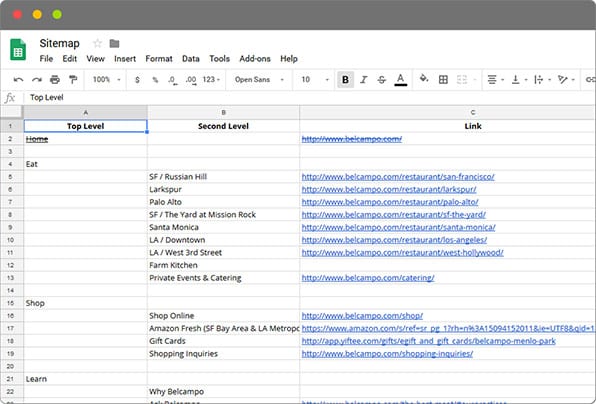Select the struck-through Home cell
The height and width of the screenshot is (404, 596).
pos(86,139)
